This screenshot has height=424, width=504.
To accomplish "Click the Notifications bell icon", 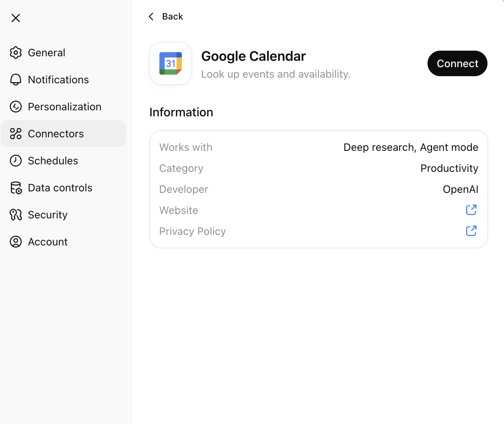I will coord(16,80).
